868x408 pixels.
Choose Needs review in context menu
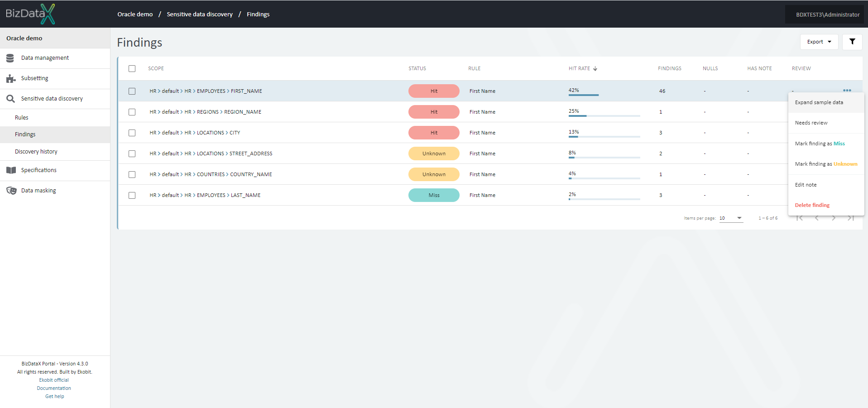[x=826, y=123]
